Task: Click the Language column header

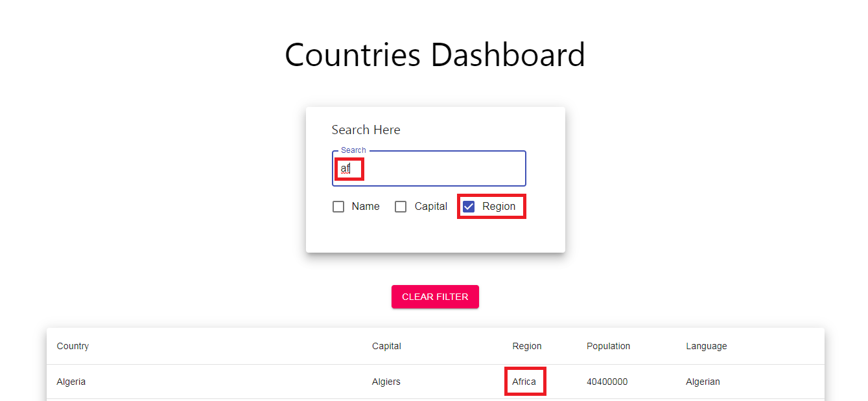Action: point(707,346)
